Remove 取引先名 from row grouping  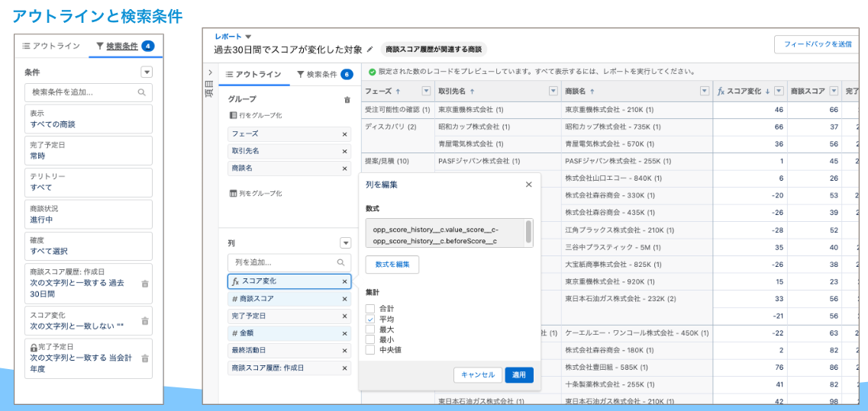(344, 151)
